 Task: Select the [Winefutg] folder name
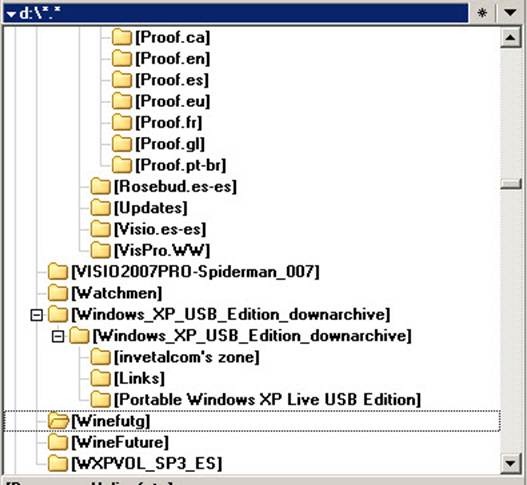[111, 421]
